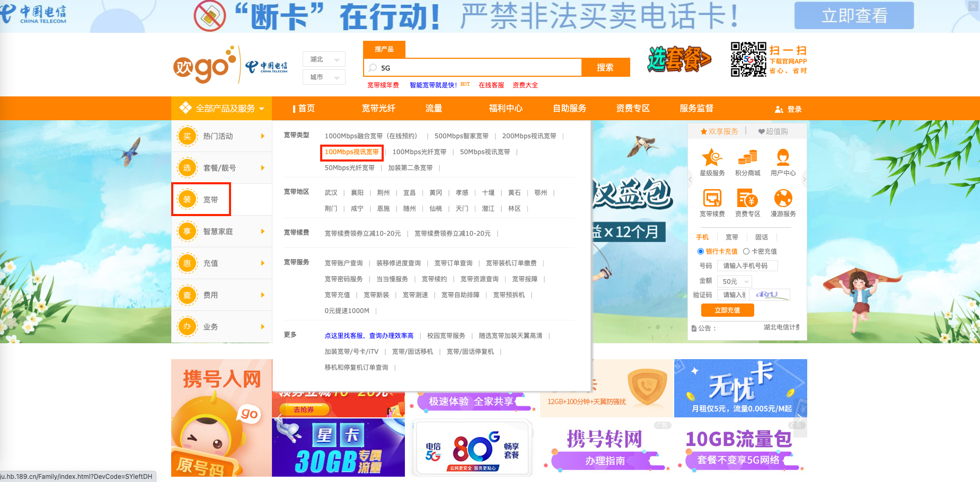
Task: Click the 立即充值 recharge button
Action: pos(727,310)
